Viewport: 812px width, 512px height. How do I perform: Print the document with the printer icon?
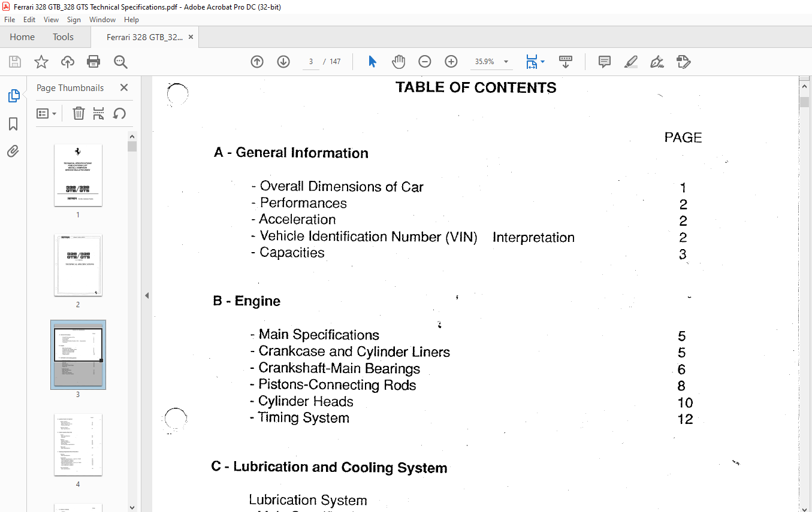(x=93, y=62)
